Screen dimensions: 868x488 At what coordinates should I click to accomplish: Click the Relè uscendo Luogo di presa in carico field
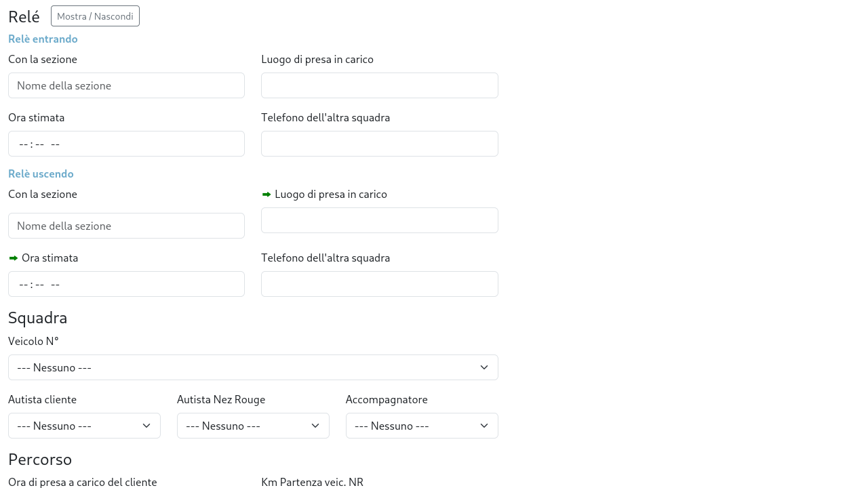(379, 220)
